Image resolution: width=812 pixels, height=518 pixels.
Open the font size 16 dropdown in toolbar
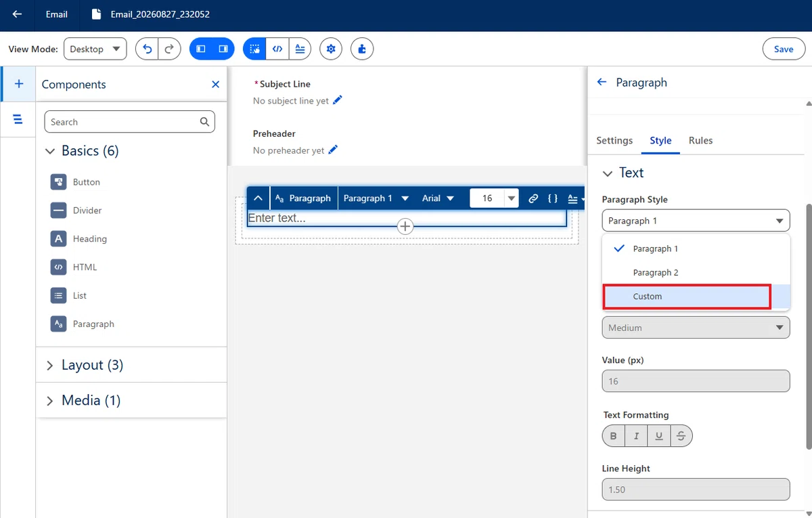[x=512, y=198]
